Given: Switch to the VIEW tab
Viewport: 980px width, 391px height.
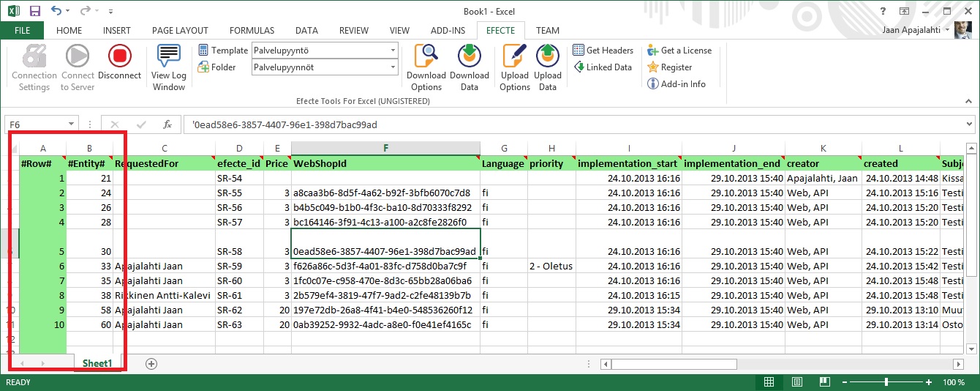Looking at the screenshot, I should coord(399,31).
